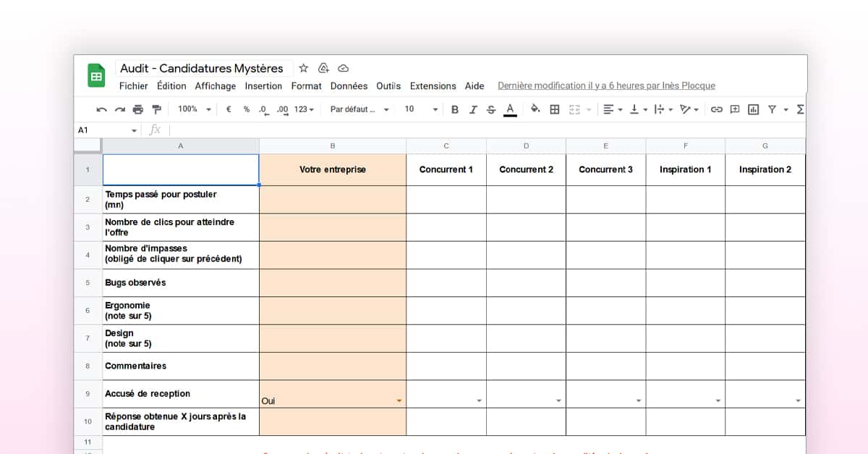Open the Affichage menu
Viewport: 868px width, 454px height.
point(216,85)
